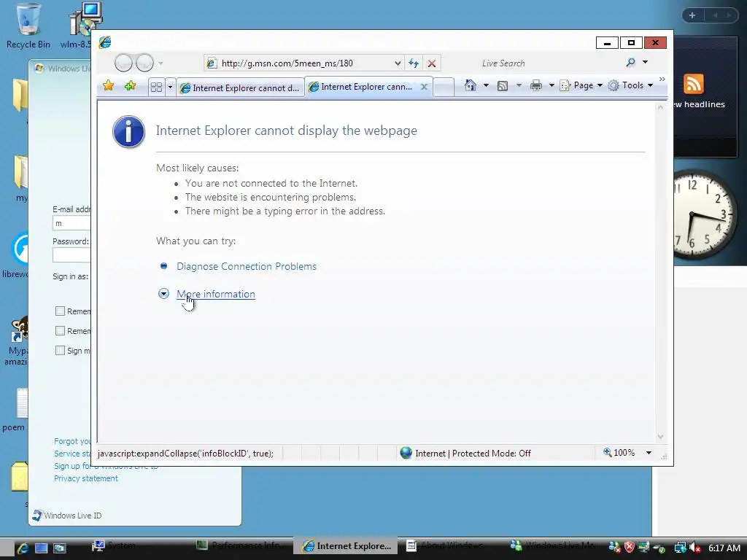Click the page scrollbar up arrow
Viewport: 747px width, 560px height.
pos(660,108)
